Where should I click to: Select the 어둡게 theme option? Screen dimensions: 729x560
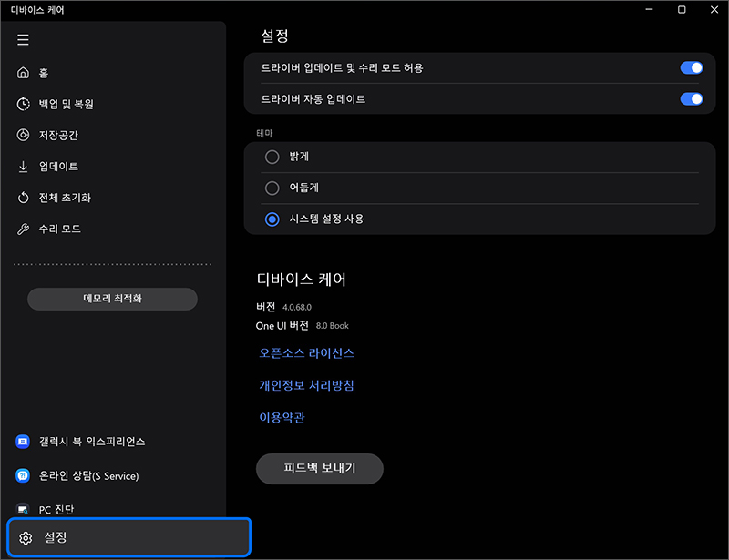coord(272,188)
